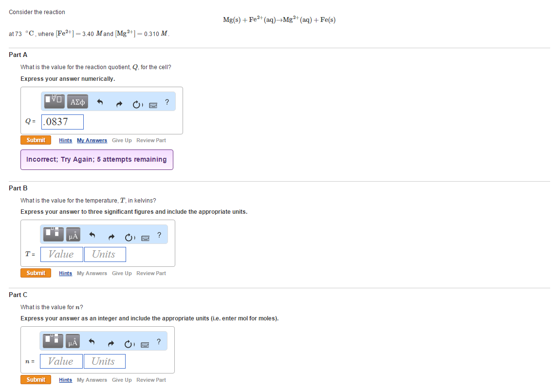Click the Q value input field
556x392 pixels.
click(x=62, y=122)
